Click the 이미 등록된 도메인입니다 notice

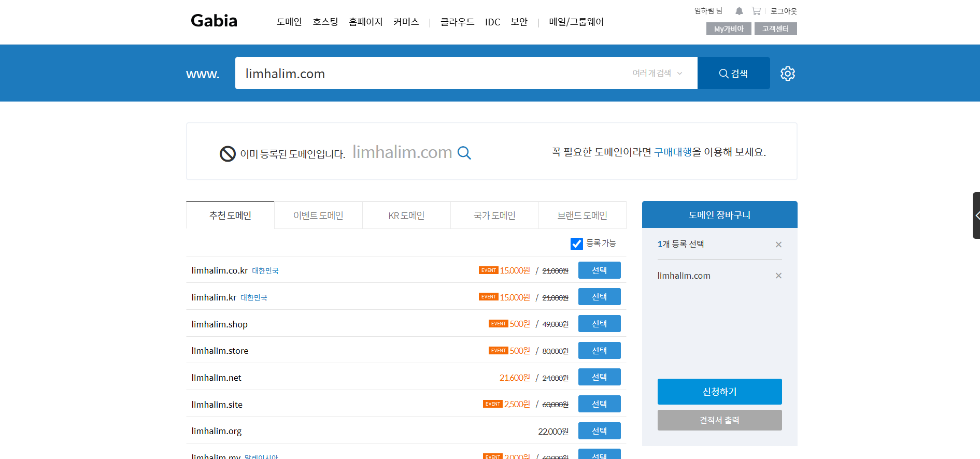pyautogui.click(x=292, y=154)
